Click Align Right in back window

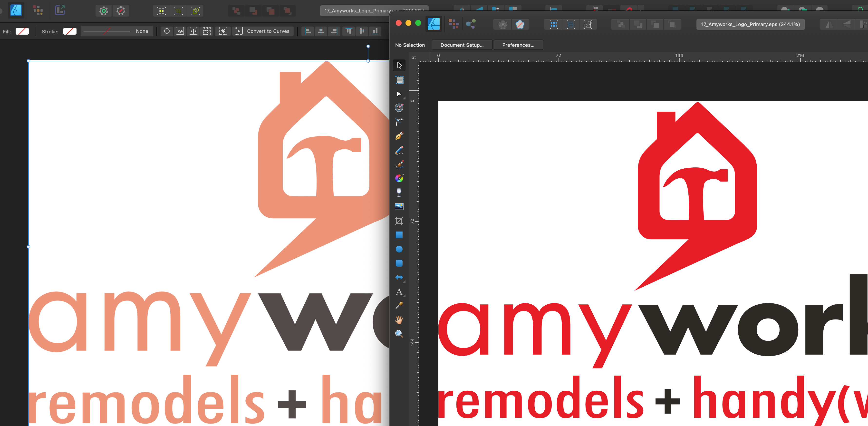pyautogui.click(x=334, y=31)
